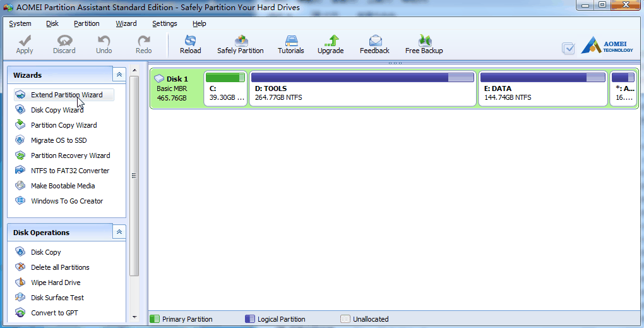
Task: Launch the Extend Partition Wizard
Action: click(64, 95)
